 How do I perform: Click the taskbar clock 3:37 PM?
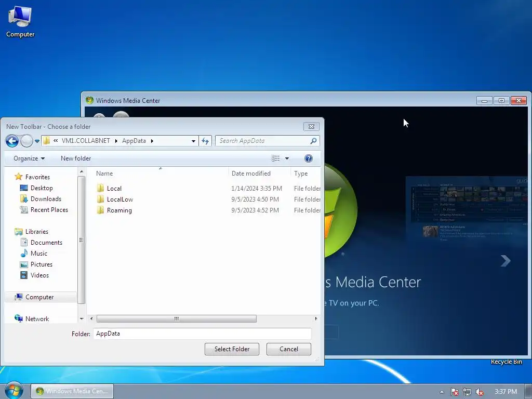tap(506, 392)
